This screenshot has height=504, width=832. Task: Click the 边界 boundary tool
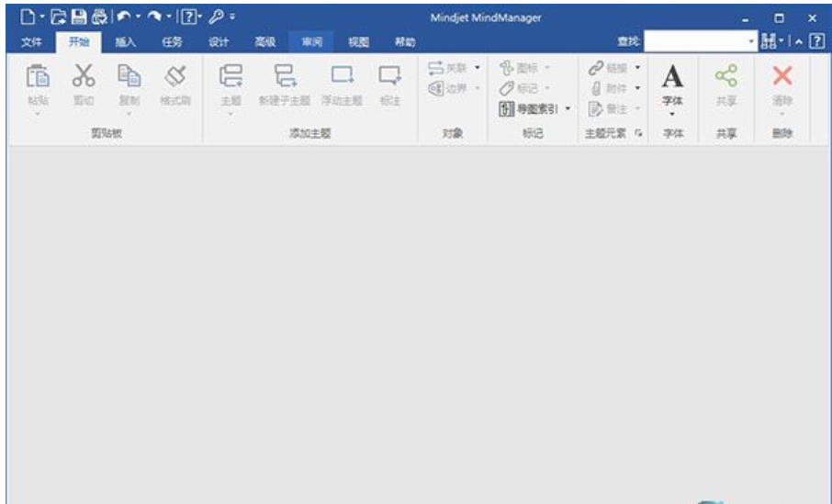447,88
